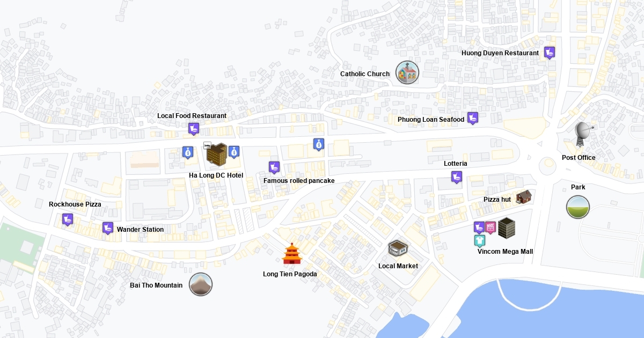
Task: Click the Ha Long DC Hotel building icon
Action: (217, 155)
